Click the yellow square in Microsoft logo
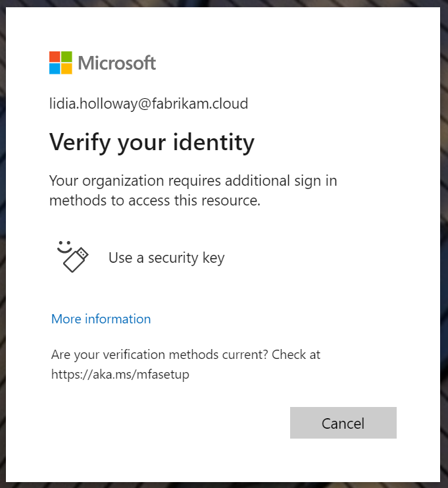This screenshot has width=448, height=488. point(66,68)
